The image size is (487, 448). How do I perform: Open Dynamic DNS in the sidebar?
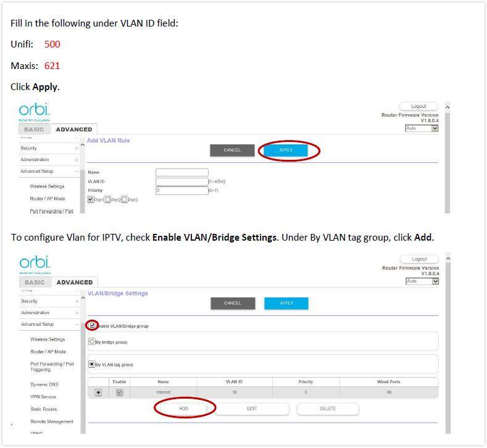43,384
